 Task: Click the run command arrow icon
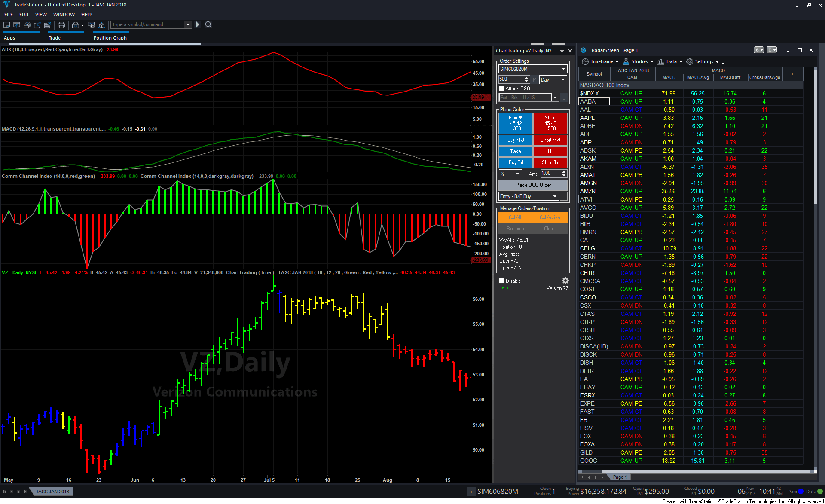pos(198,24)
